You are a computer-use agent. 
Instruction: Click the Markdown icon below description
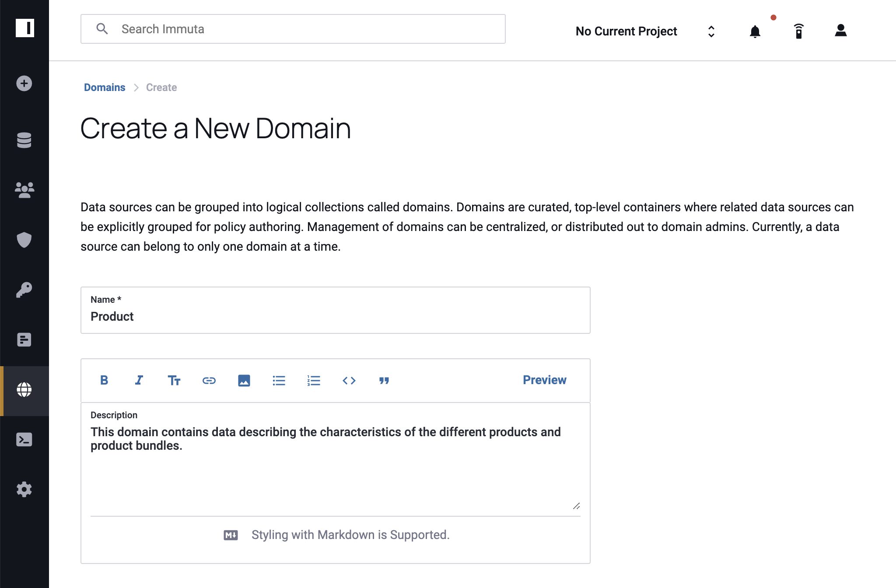(231, 535)
